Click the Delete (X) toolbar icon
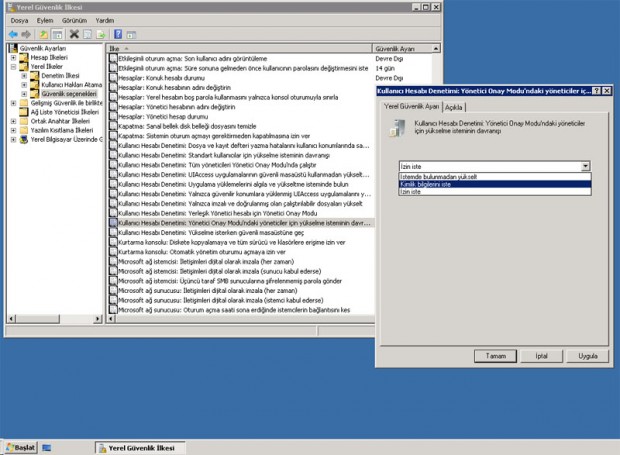The height and width of the screenshot is (455, 620). [x=74, y=33]
